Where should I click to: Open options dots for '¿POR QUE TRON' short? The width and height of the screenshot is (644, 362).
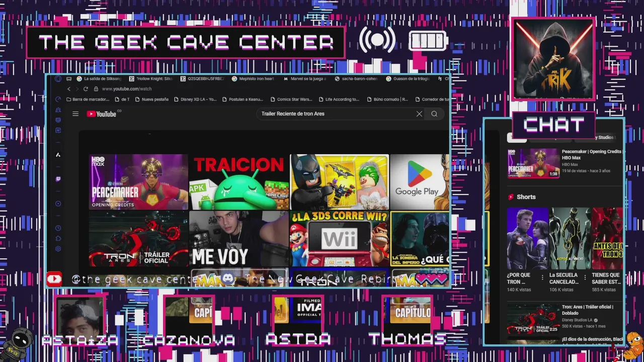542,278
